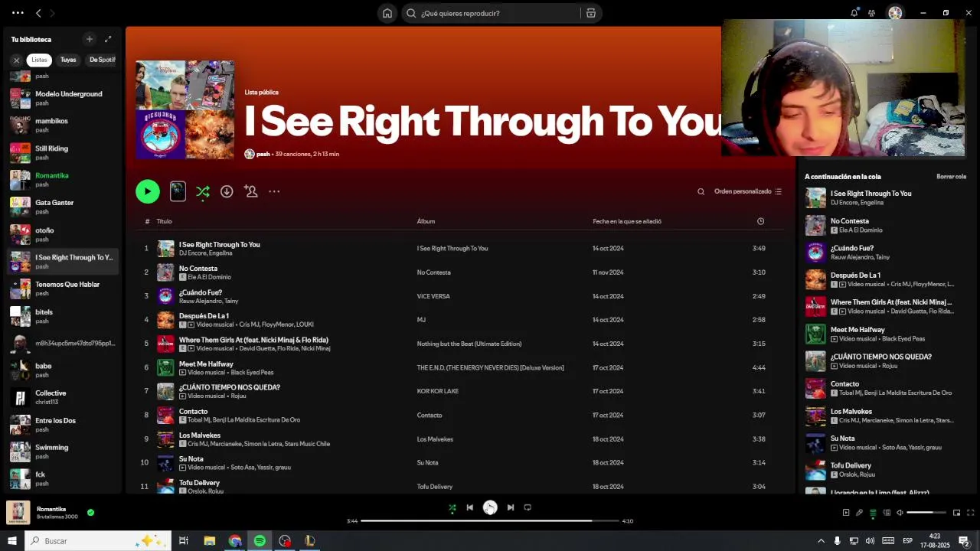The height and width of the screenshot is (551, 980).
Task: Mute with the speaker icon in player bar
Action: (900, 513)
